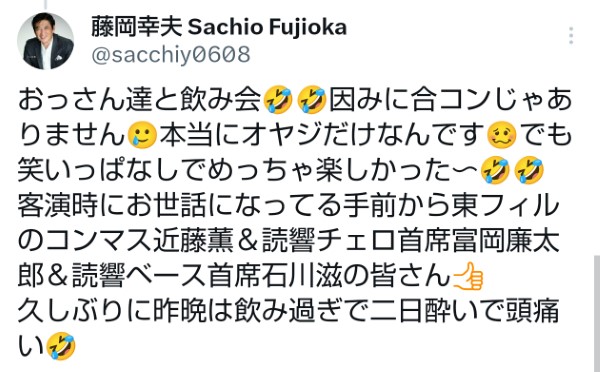Click the laughing emoji just before 因みに
The image size is (600, 372).
[x=312, y=100]
